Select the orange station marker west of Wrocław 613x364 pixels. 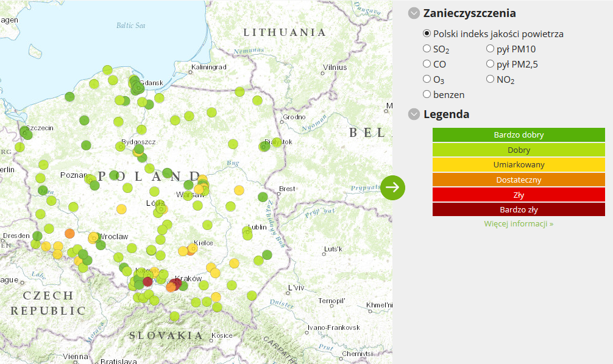69,233
